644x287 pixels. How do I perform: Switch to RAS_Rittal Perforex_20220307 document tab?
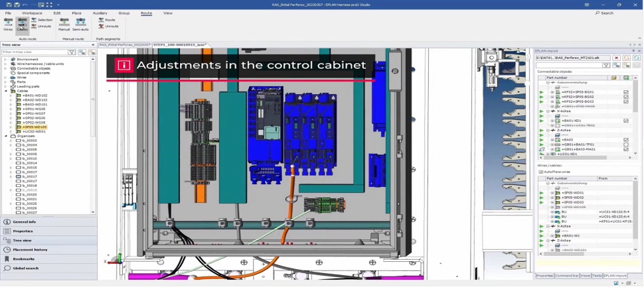click(x=124, y=44)
